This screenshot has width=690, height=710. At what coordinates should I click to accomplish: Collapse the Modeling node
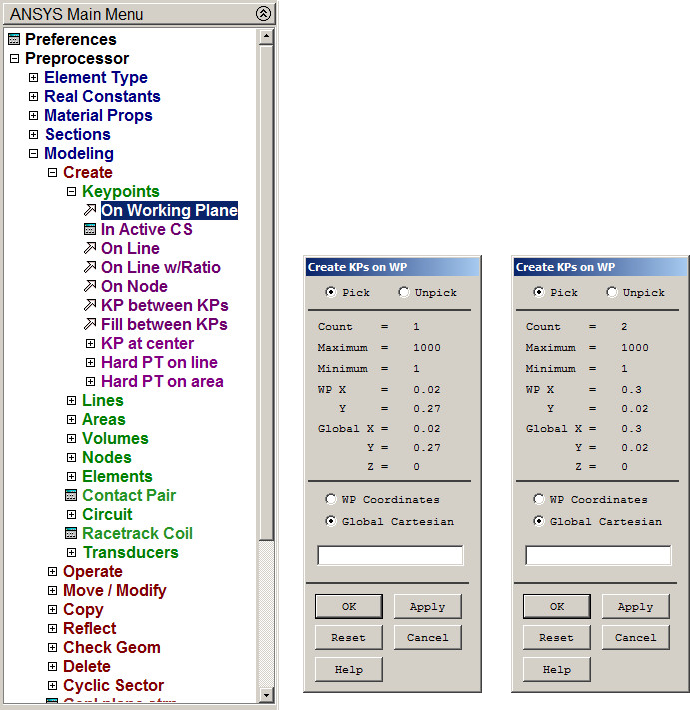(34, 154)
